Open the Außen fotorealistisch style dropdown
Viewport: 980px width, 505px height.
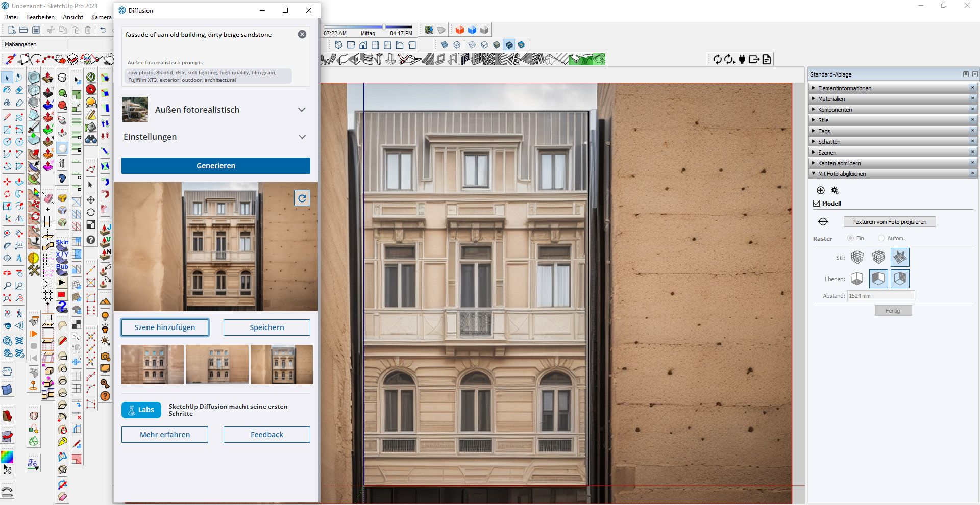(302, 110)
